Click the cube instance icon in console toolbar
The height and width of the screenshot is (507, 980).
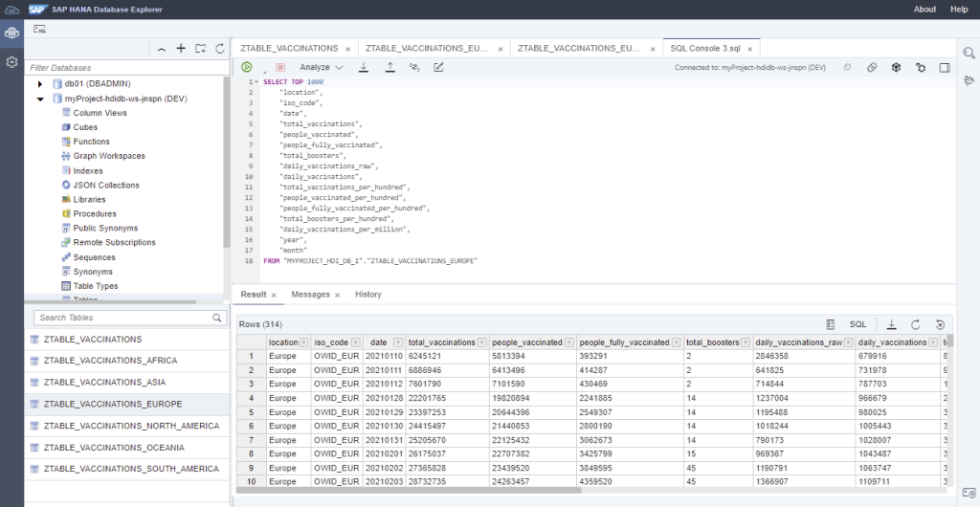pyautogui.click(x=896, y=67)
